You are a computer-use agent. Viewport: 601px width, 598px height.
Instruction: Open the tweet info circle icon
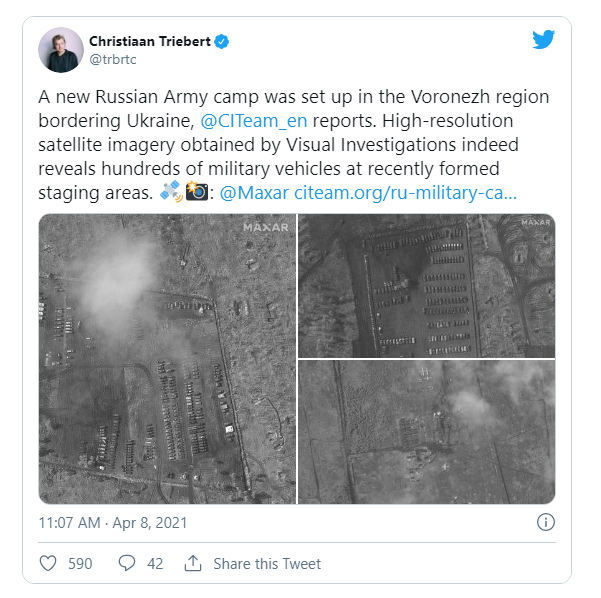click(545, 522)
